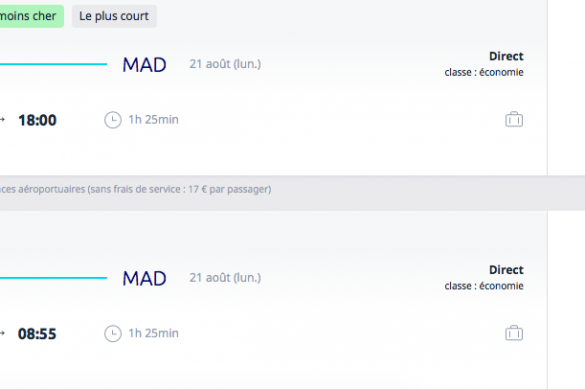Select the 'moins cher' sort tab

(x=30, y=16)
